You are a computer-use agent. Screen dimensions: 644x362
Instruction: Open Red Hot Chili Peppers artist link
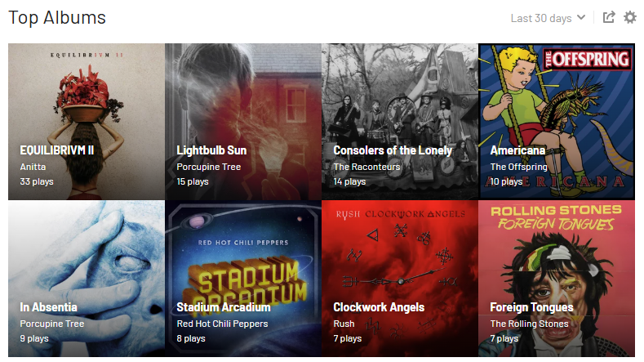(222, 324)
